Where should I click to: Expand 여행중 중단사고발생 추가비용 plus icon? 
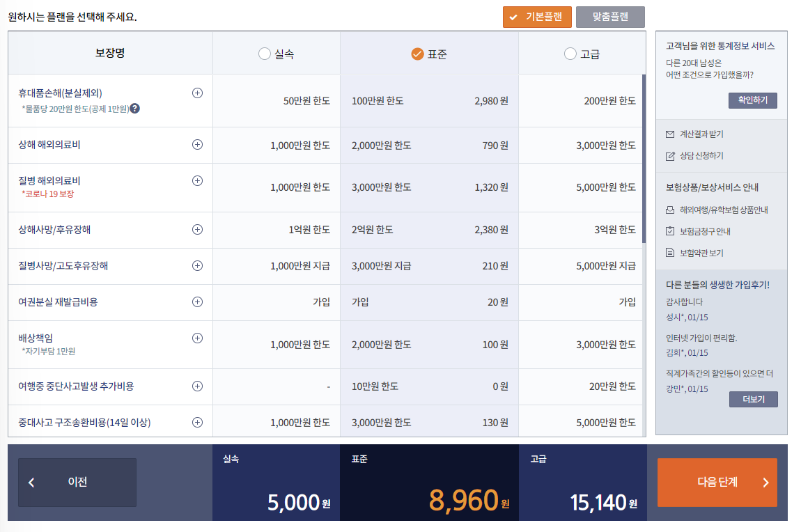[x=197, y=386]
